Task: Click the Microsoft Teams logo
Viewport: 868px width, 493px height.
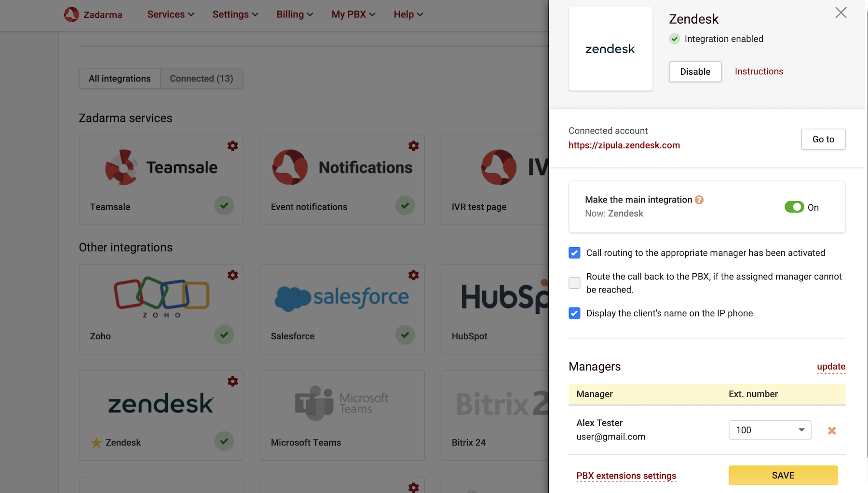Action: (x=342, y=403)
